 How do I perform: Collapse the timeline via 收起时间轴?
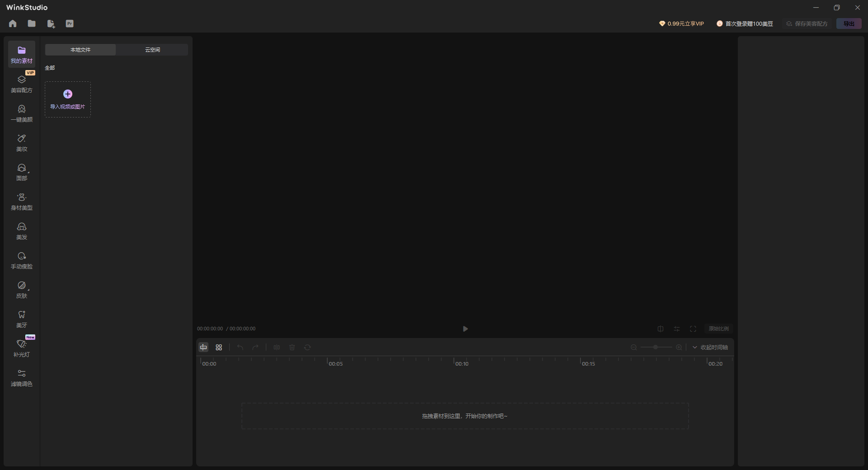714,347
